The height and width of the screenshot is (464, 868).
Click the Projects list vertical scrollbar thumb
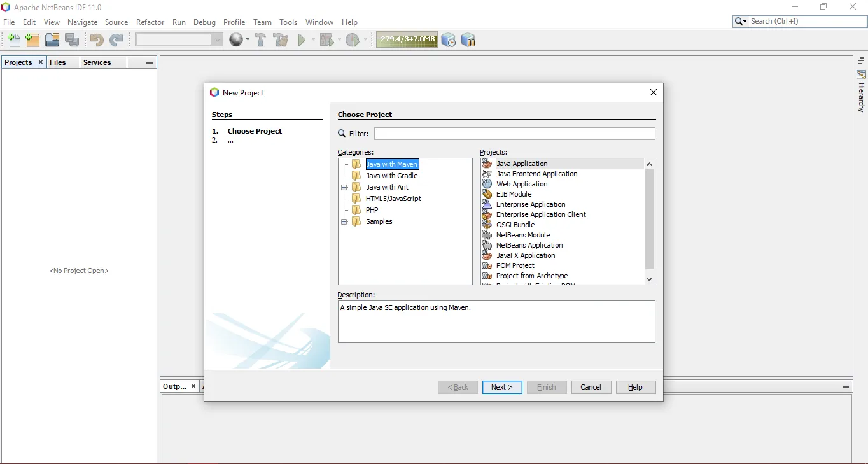(649, 219)
